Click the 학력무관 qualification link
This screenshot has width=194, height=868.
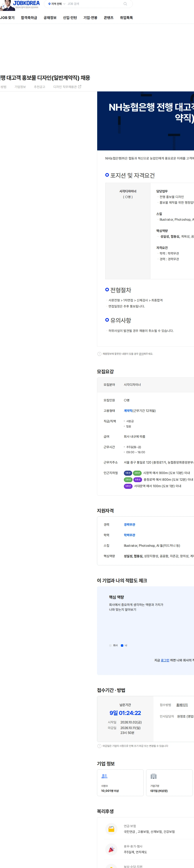pyautogui.click(x=130, y=535)
